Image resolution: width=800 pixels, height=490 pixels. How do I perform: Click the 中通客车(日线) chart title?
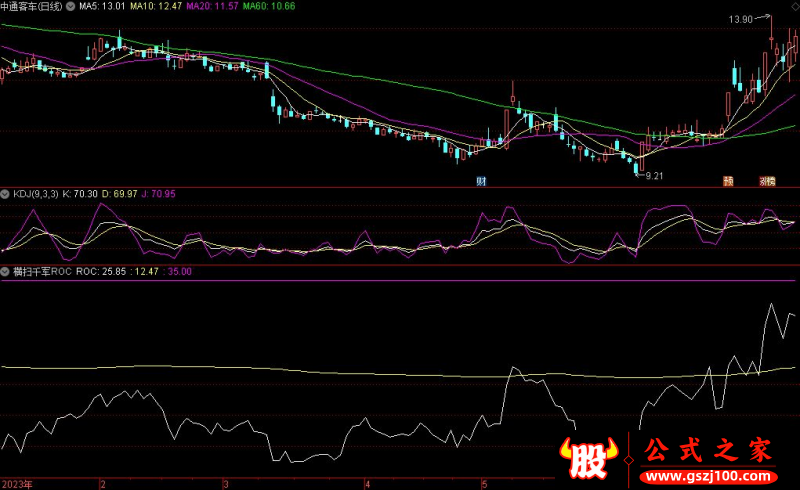point(31,7)
